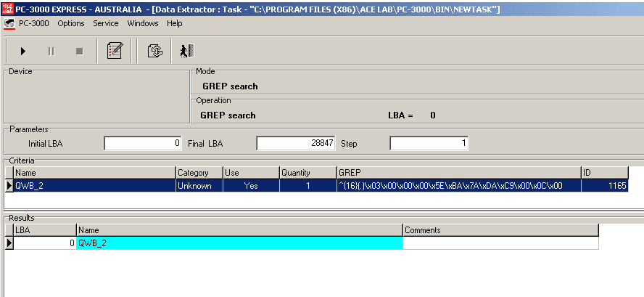Click the LBA column header in Results
Image resolution: width=644 pixels, height=297 pixels.
pyautogui.click(x=45, y=230)
